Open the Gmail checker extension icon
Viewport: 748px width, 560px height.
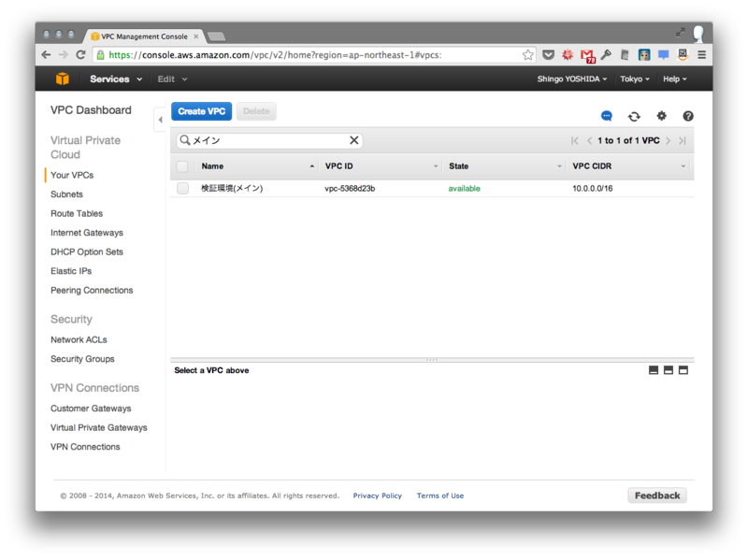587,56
